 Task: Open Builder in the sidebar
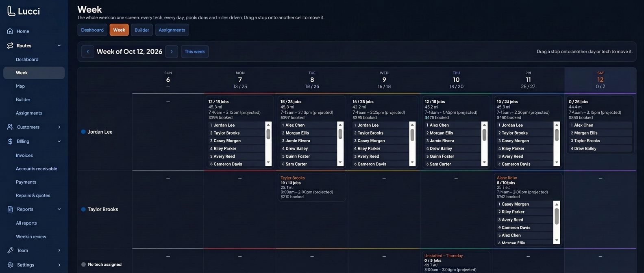[x=23, y=100]
